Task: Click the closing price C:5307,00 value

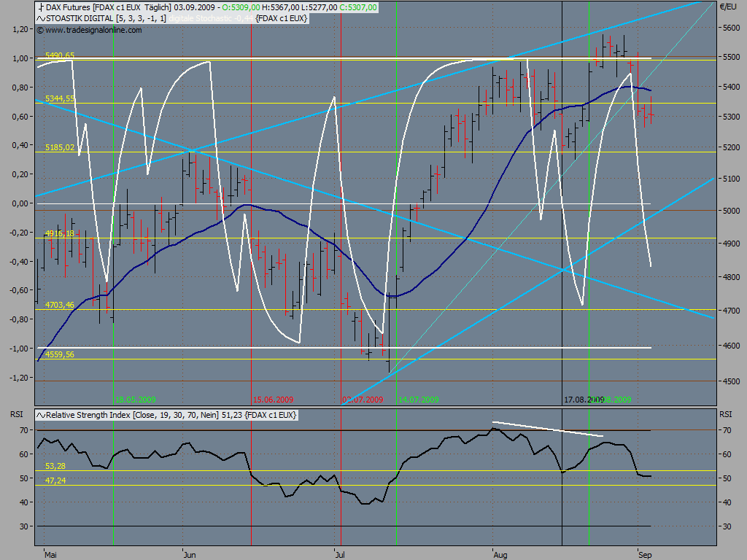Action: [x=358, y=7]
